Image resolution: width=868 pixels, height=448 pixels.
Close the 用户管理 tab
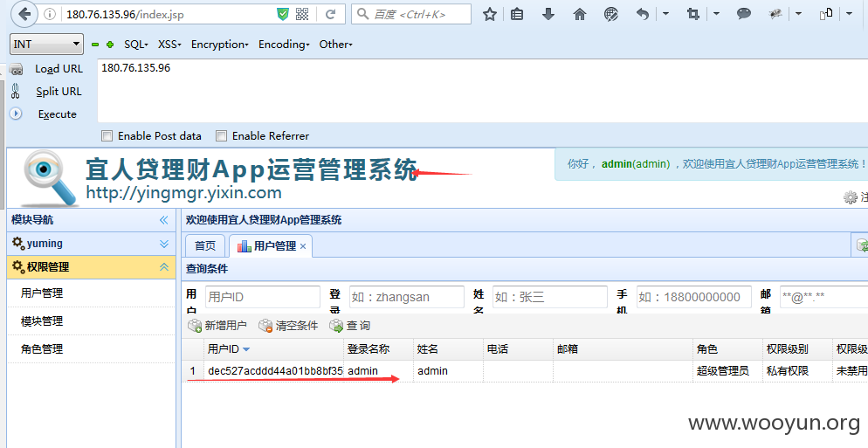click(303, 246)
